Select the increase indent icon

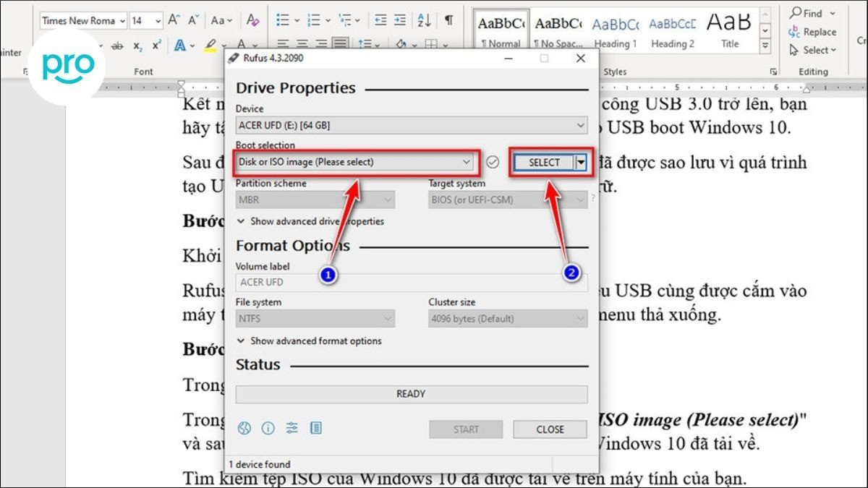[399, 20]
